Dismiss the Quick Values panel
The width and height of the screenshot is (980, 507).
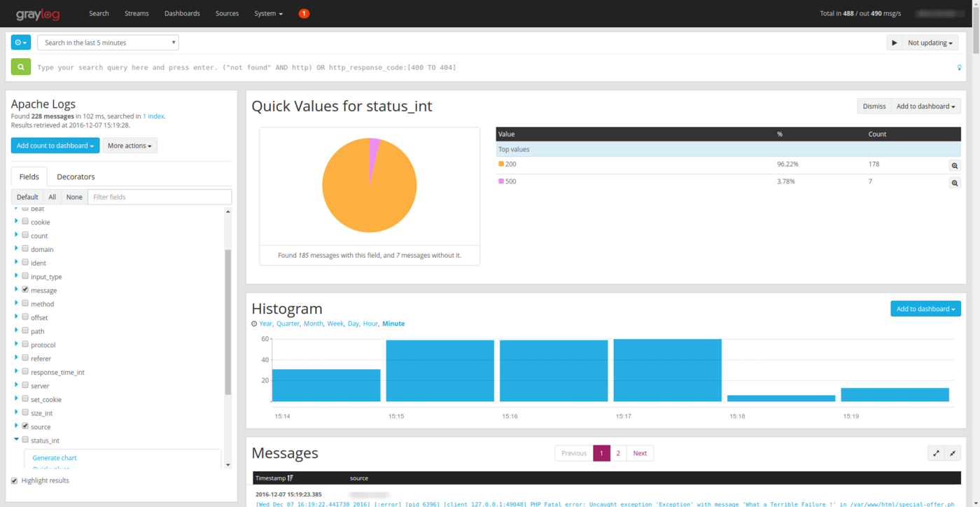point(874,106)
